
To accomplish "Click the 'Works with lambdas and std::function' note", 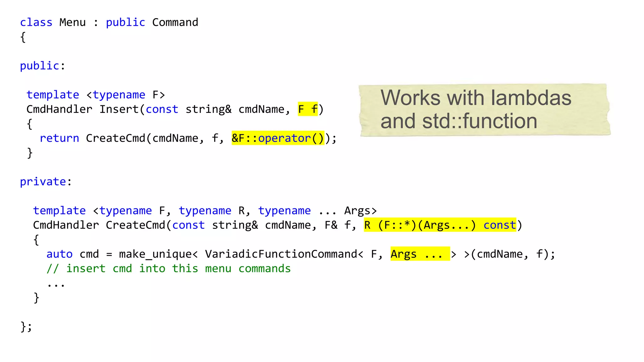I will tap(485, 110).
